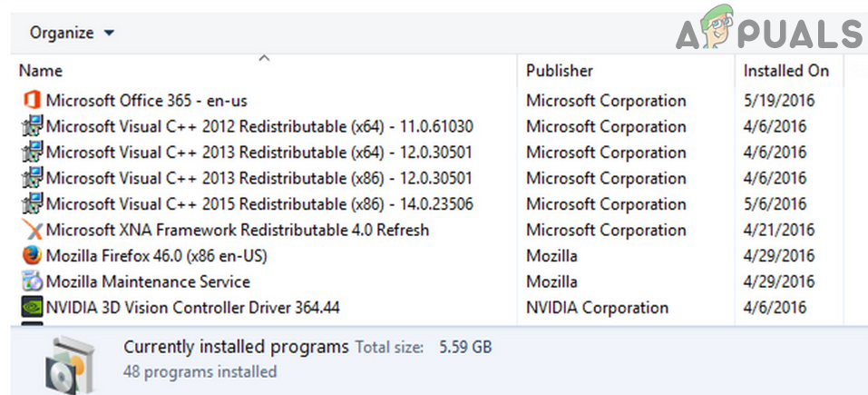This screenshot has width=868, height=395.
Task: Click the Microsoft Office 365 icon
Action: (32, 101)
